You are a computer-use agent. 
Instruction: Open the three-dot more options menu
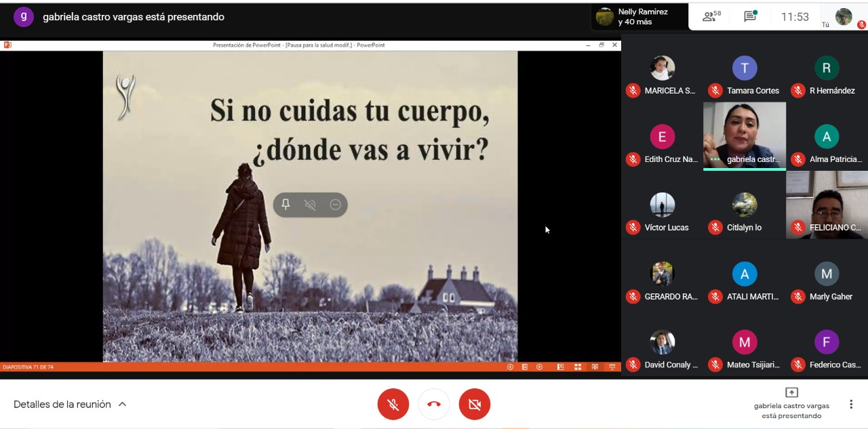(x=850, y=405)
